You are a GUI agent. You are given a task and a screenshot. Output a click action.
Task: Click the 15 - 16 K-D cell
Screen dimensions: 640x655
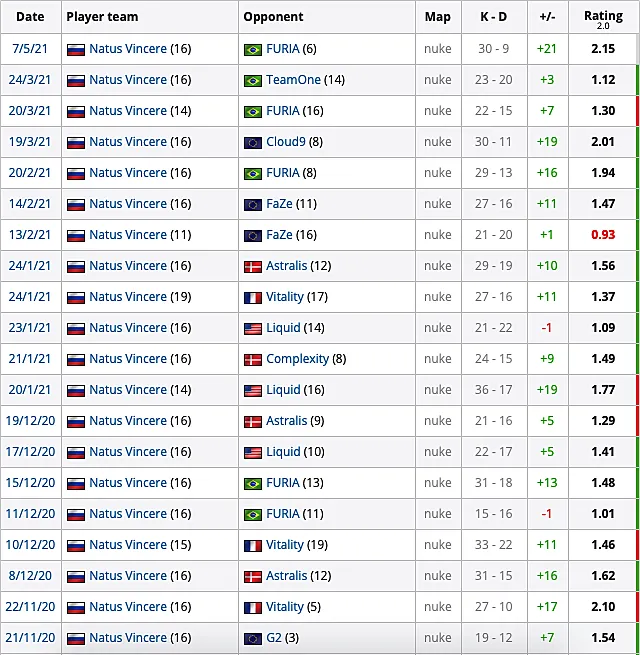493,513
